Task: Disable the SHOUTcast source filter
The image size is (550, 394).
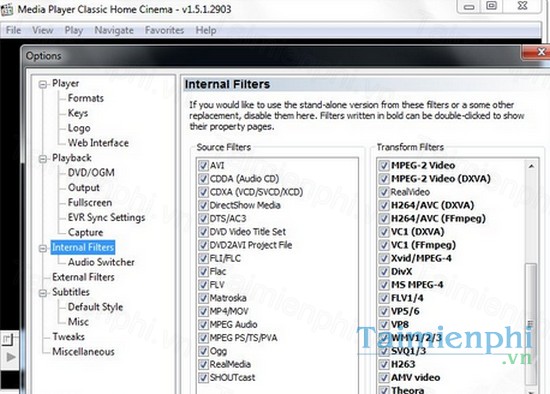Action: click(x=203, y=378)
